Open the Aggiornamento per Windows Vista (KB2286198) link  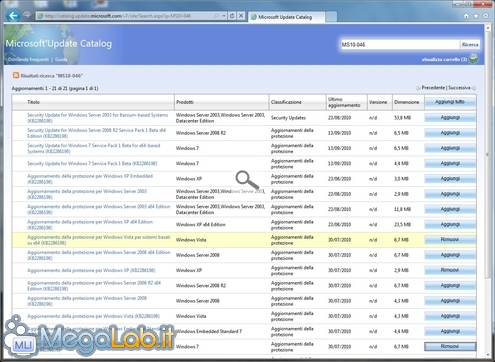(x=93, y=316)
